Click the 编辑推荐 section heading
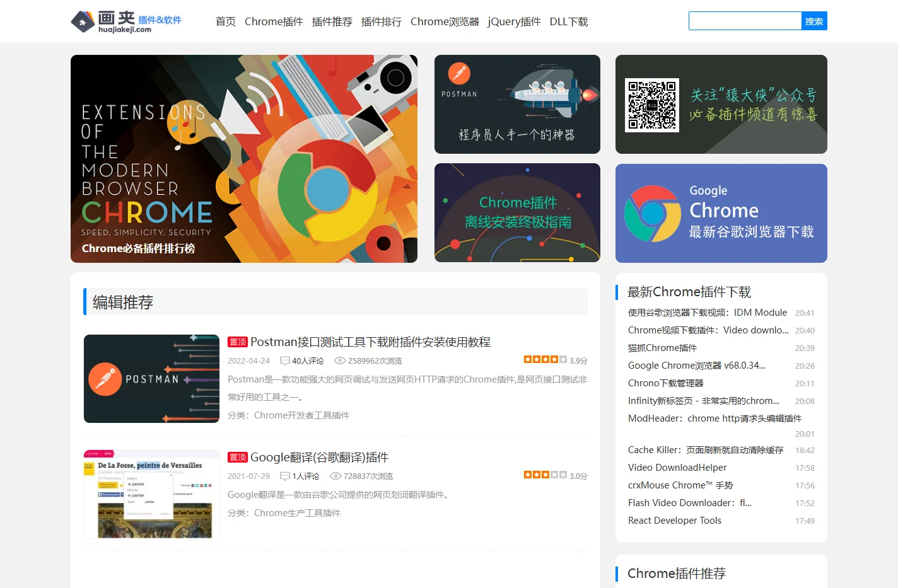The height and width of the screenshot is (588, 898). click(x=123, y=303)
